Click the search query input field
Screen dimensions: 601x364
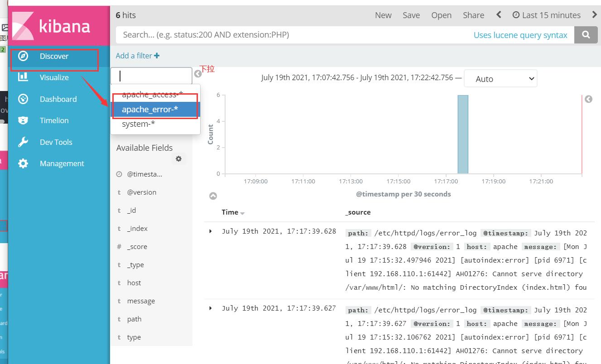294,34
